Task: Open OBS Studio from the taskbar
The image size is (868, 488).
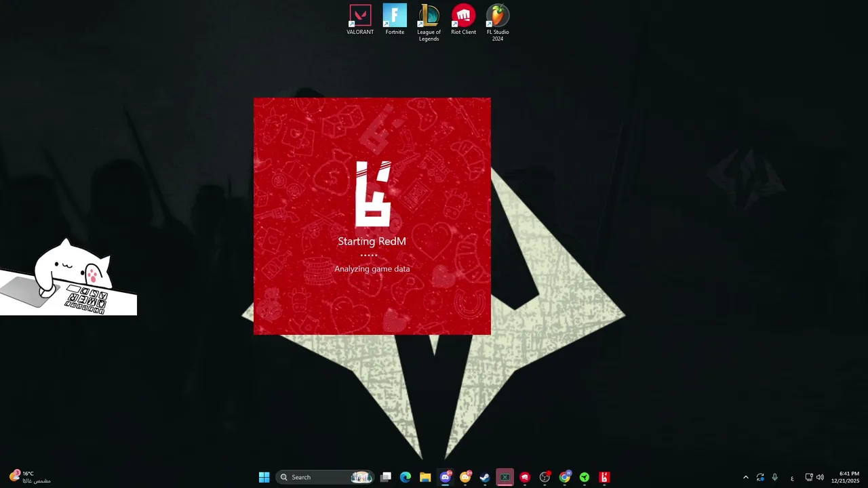Action: point(545,477)
